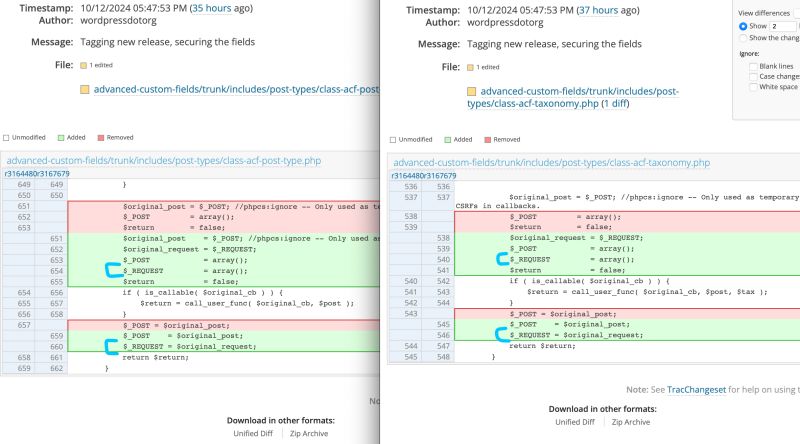Click 'wordpressdotorg' author text in left pane
The image size is (800, 444).
[x=118, y=20]
